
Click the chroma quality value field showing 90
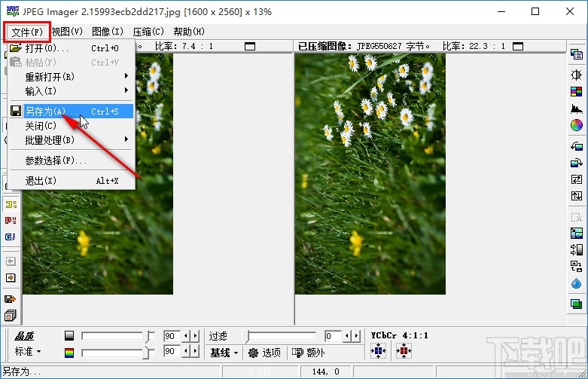(x=172, y=351)
